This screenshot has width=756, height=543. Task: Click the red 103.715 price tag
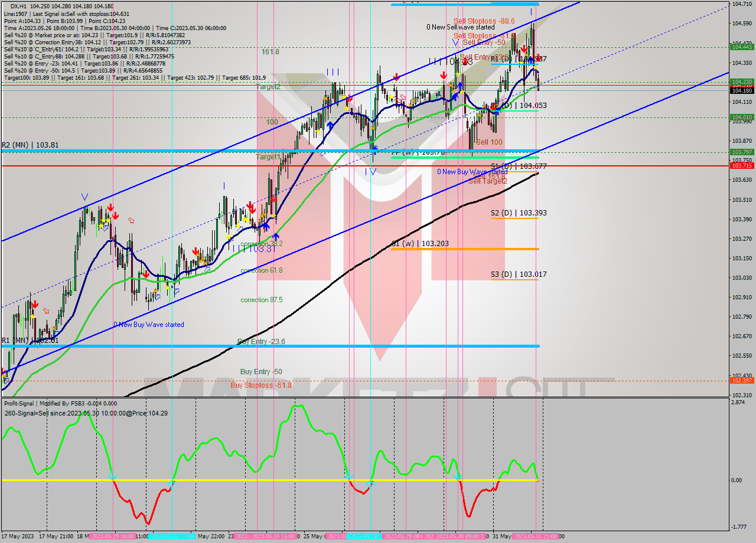click(x=742, y=166)
